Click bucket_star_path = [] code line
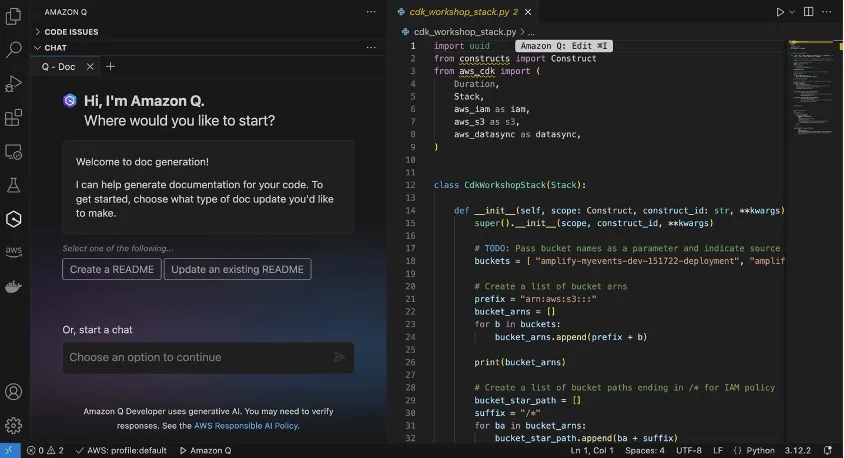The width and height of the screenshot is (844, 458). (x=528, y=400)
